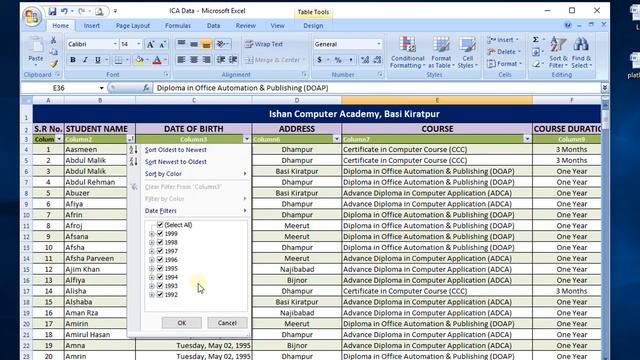Click the formula bar text field
Viewport: 640px width, 360px height.
[376, 88]
